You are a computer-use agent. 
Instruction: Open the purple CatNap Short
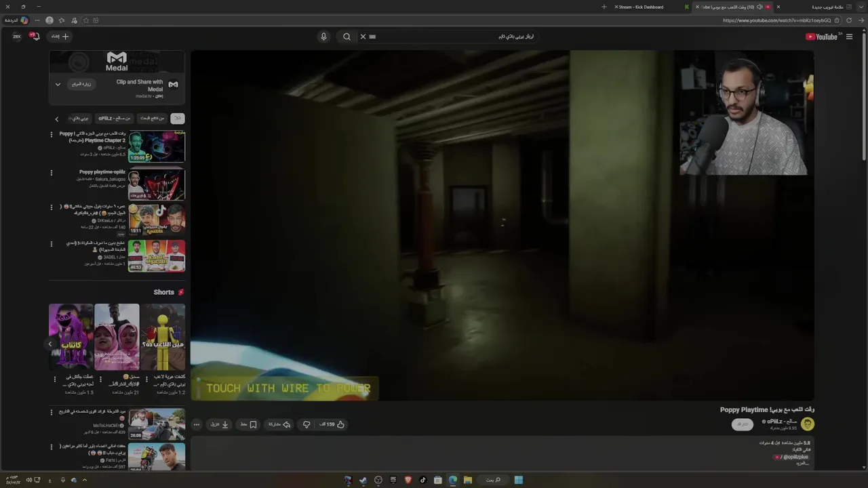(71, 337)
